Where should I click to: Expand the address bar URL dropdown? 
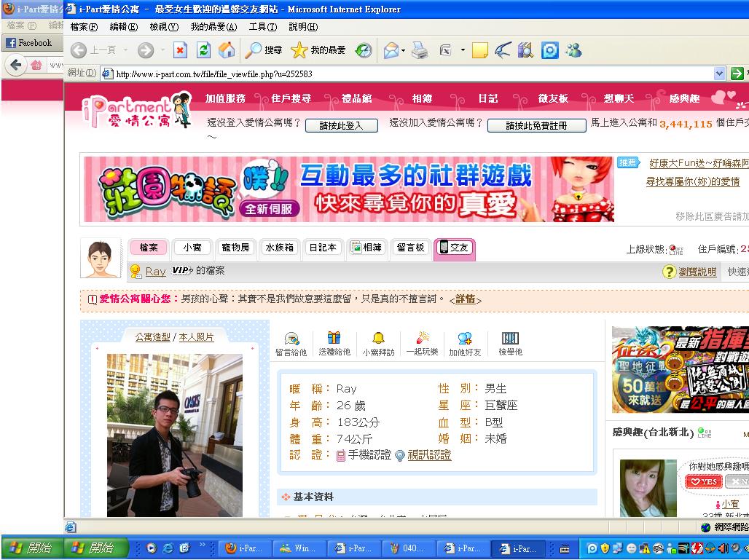(719, 74)
